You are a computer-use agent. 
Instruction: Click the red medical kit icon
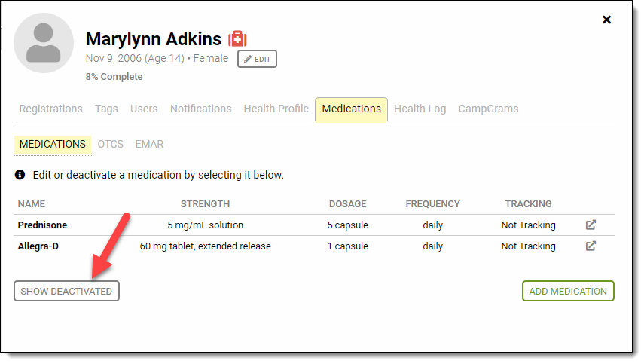point(238,39)
